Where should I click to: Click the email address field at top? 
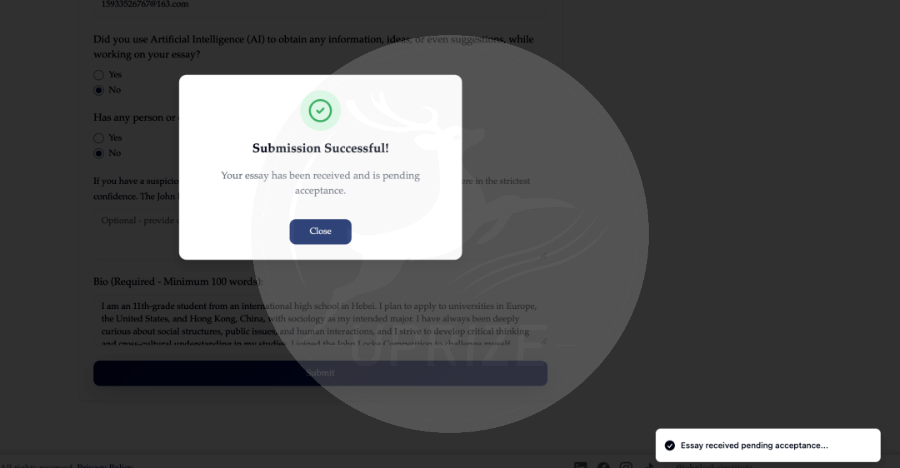pyautogui.click(x=320, y=6)
